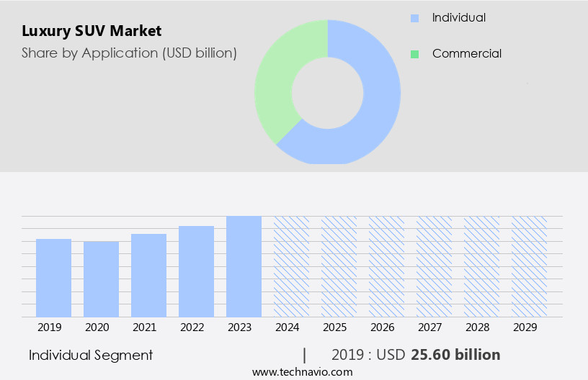Screen dimensions: 588x380
Task: Click the green Commercial legend swatch
Action: point(414,54)
